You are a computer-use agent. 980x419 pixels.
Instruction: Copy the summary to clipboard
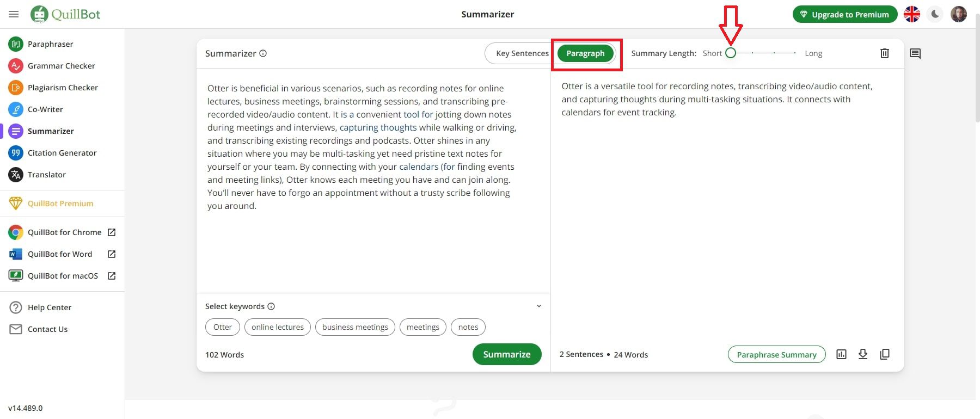(x=885, y=354)
